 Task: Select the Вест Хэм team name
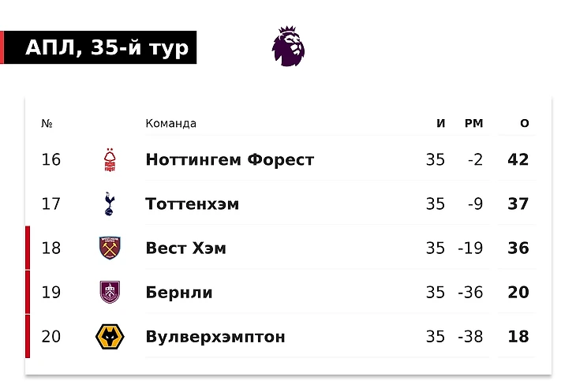click(186, 248)
